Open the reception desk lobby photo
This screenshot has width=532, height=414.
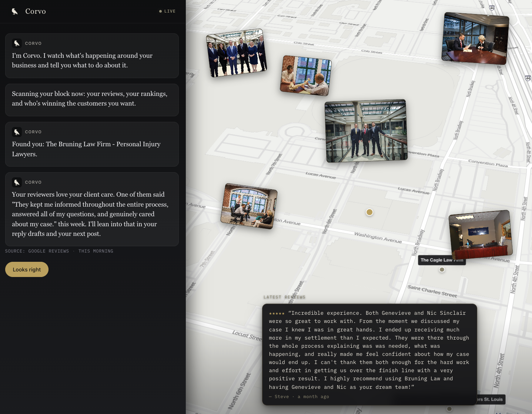tap(481, 235)
